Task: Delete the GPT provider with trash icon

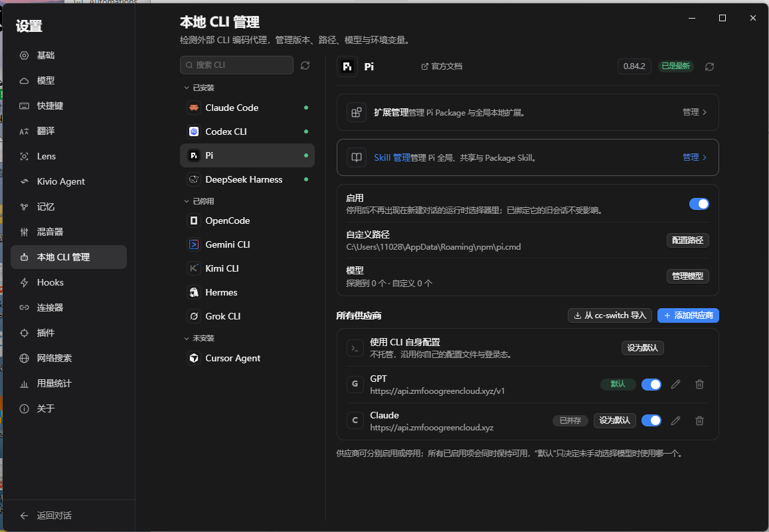Action: click(x=700, y=385)
